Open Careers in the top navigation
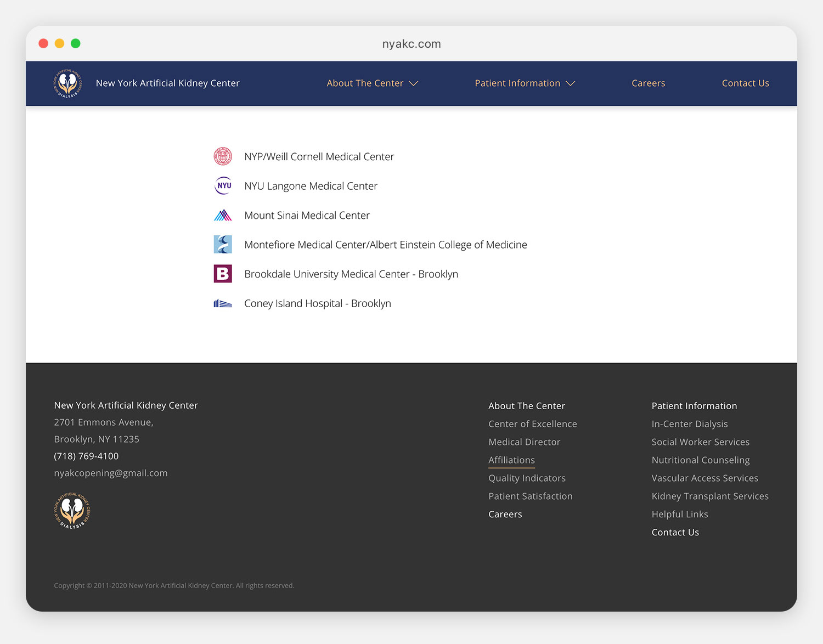Viewport: 823px width, 644px height. click(648, 83)
